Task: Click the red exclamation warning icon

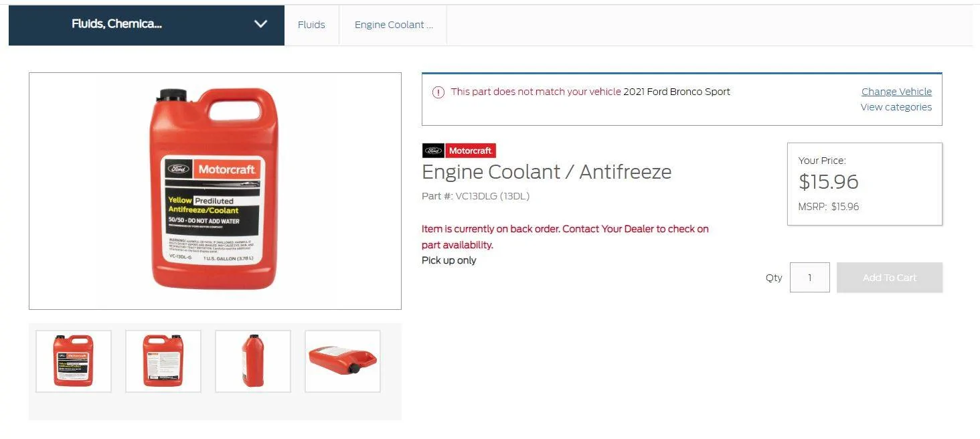Action: (x=438, y=92)
